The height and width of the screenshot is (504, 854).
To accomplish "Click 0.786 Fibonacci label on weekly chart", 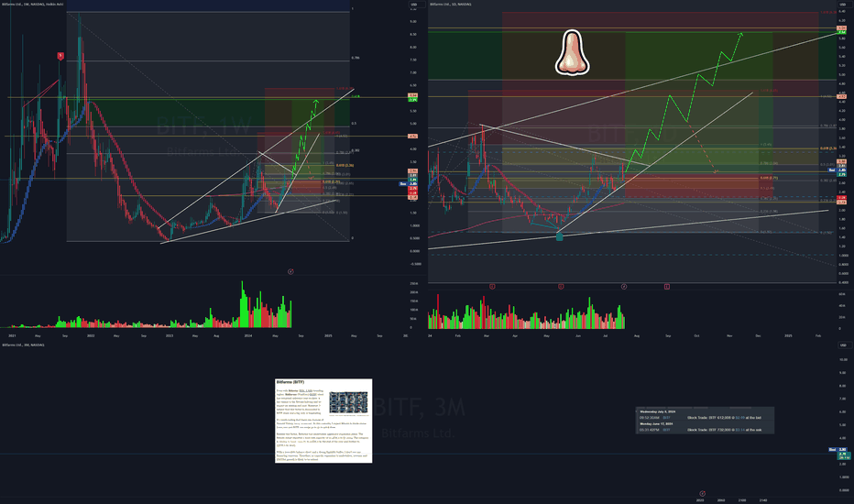I will [356, 58].
